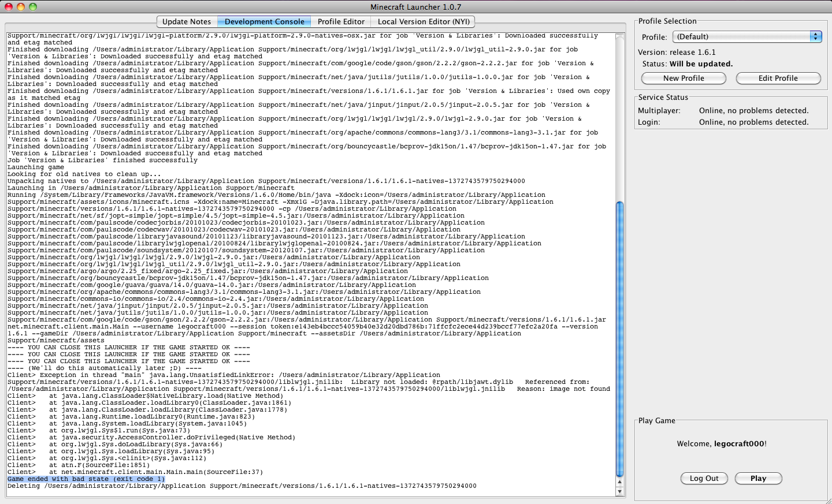Click the 'Deleting /Users/administrator' console line
Screen dimensions: 832x504
click(242, 486)
